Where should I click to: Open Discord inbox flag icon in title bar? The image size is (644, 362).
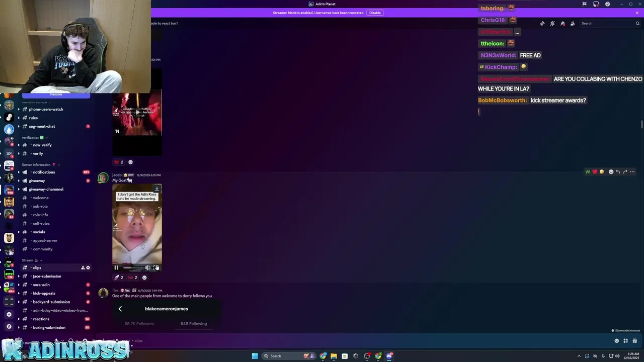[585, 4]
